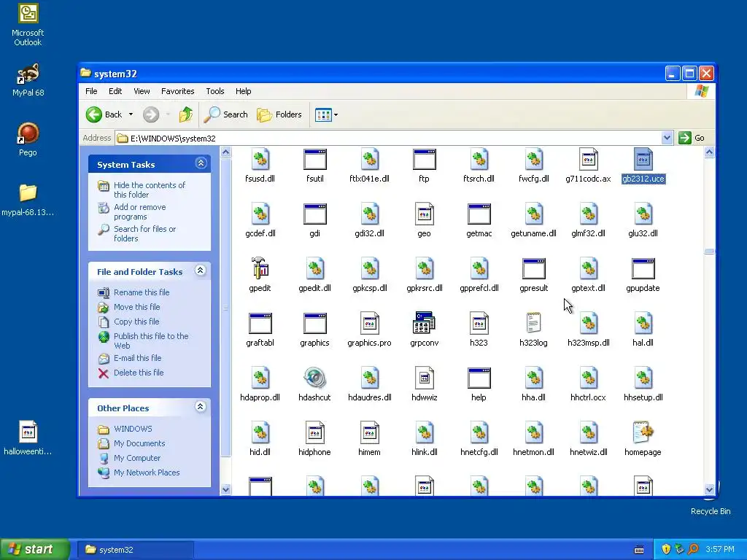The width and height of the screenshot is (747, 560).
Task: Click the security shield tray icon
Action: click(x=666, y=550)
